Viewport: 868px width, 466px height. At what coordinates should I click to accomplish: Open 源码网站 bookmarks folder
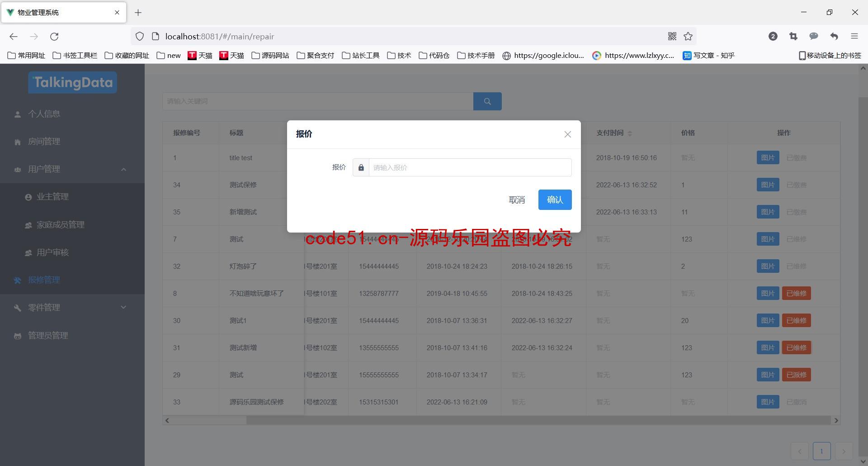(x=270, y=56)
